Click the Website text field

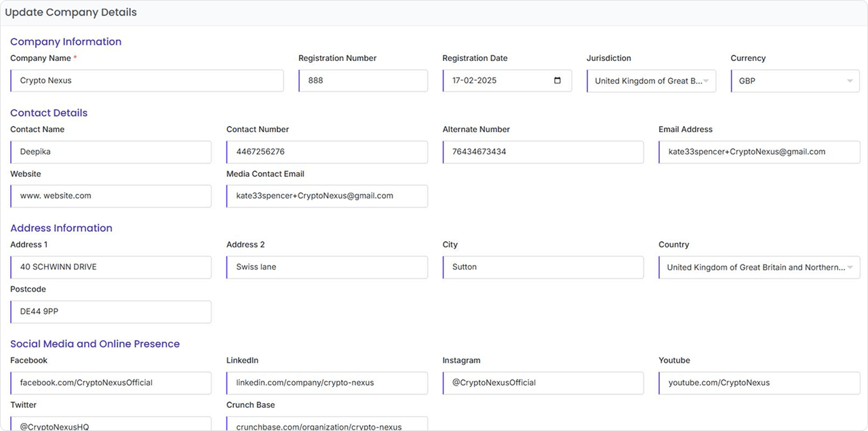click(x=111, y=196)
